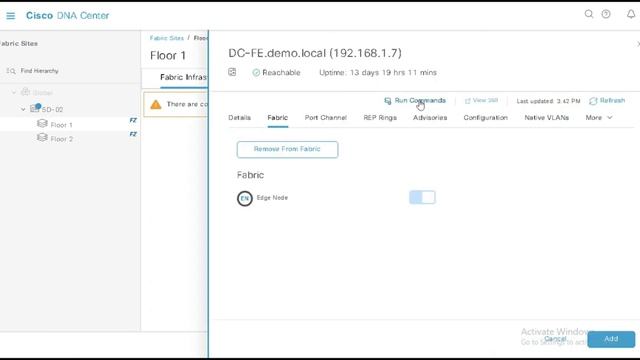
Task: Click the DC-FE.demo.local (192.168.1.7) title
Action: tap(315, 53)
